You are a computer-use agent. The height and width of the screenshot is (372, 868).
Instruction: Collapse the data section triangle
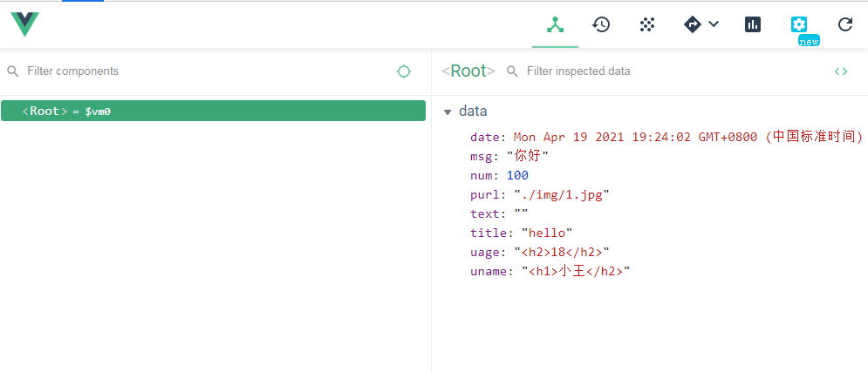[448, 112]
